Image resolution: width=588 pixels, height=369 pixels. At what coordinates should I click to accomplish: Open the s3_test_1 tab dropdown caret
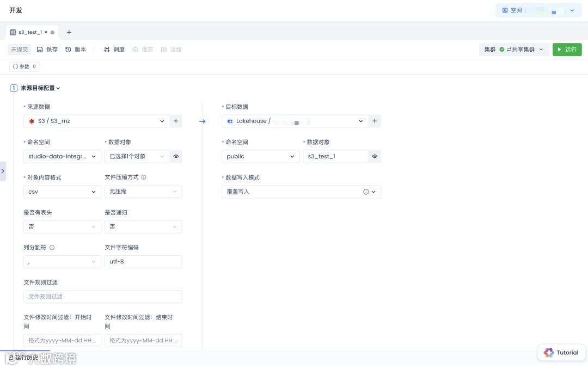point(46,32)
